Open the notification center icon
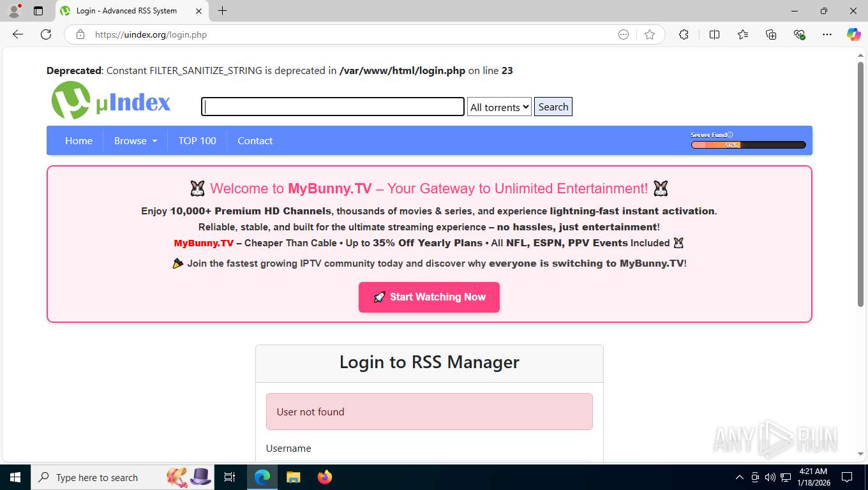The image size is (868, 490). tap(847, 477)
